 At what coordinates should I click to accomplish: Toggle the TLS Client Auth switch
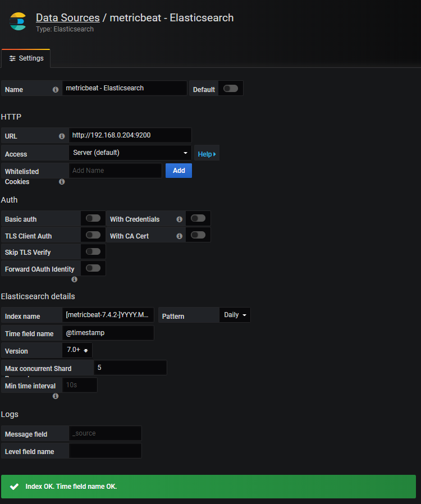click(93, 235)
